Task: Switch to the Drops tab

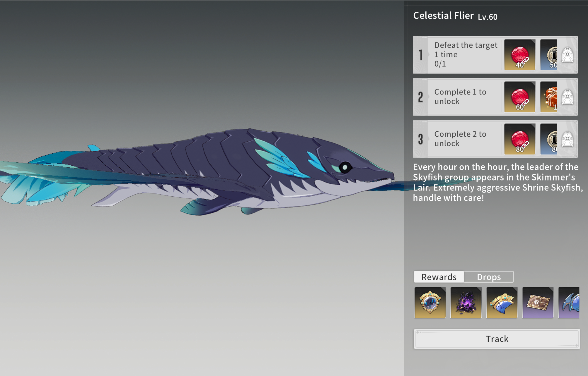Action: (489, 277)
